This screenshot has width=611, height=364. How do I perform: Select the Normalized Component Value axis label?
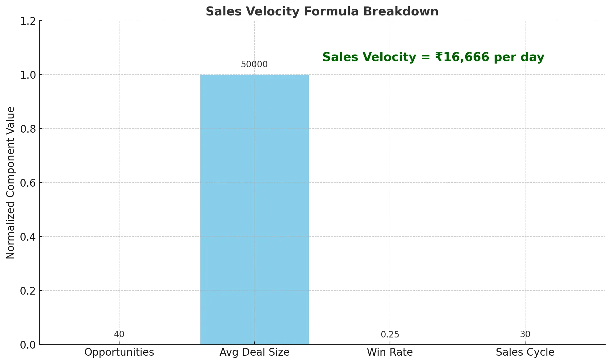pyautogui.click(x=10, y=183)
